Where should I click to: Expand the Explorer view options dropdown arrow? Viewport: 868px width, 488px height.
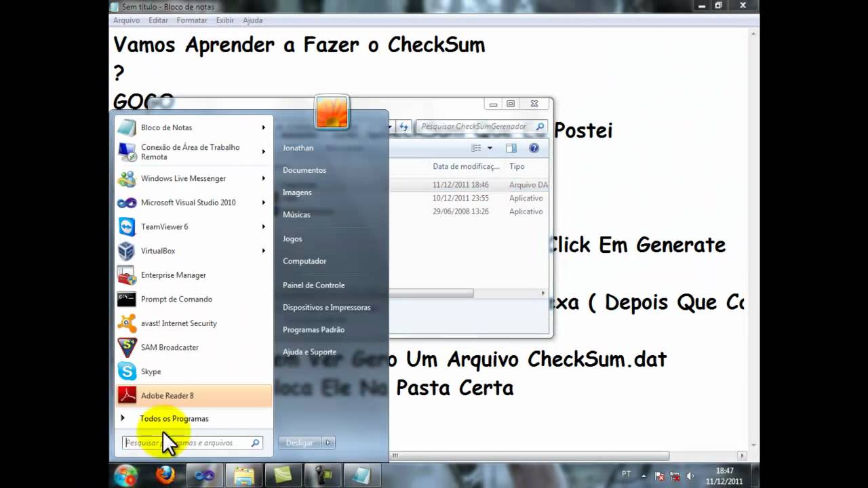490,148
